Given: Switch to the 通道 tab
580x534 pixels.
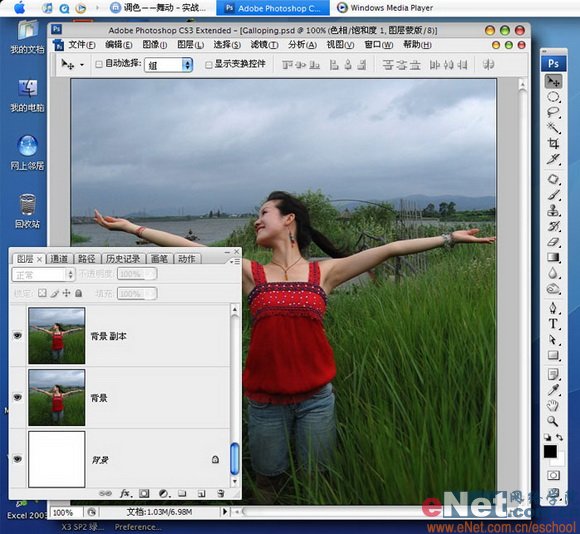Looking at the screenshot, I should pos(59,259).
